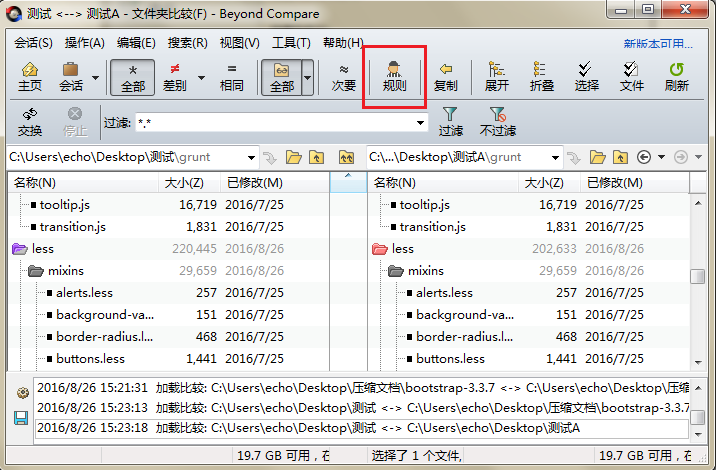The height and width of the screenshot is (470, 716).
Task: Expand the filter text combo box dropdown
Action: tap(421, 122)
